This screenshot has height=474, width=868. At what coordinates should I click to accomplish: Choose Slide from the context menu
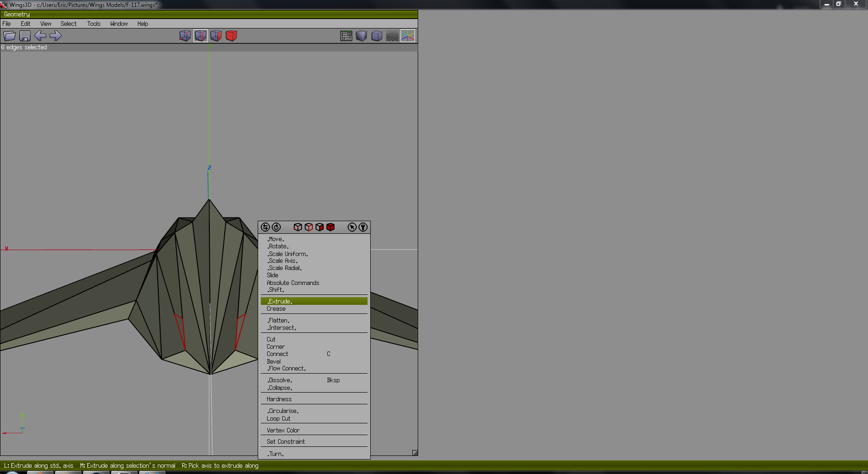tap(314, 275)
